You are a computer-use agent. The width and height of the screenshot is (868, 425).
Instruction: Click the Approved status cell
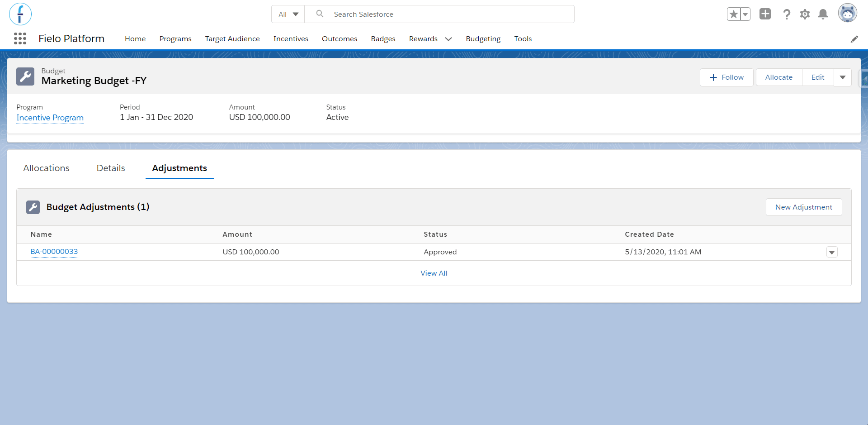tap(440, 252)
